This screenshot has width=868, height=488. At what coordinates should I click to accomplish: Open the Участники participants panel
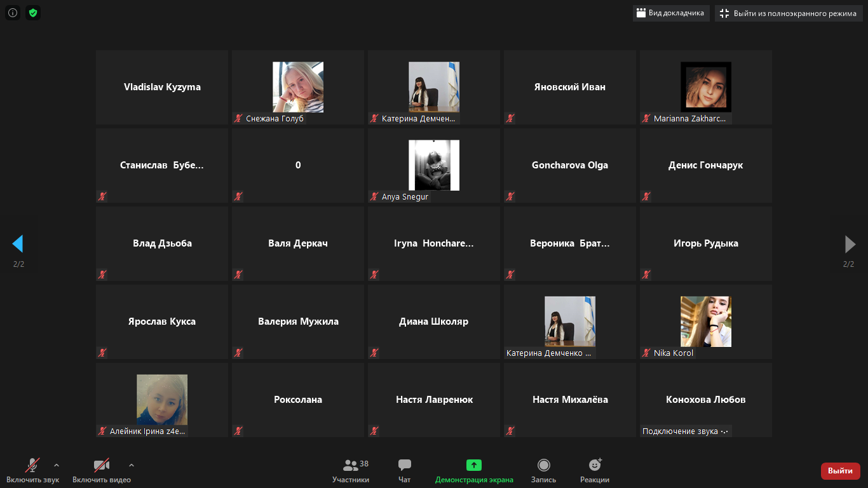click(351, 471)
